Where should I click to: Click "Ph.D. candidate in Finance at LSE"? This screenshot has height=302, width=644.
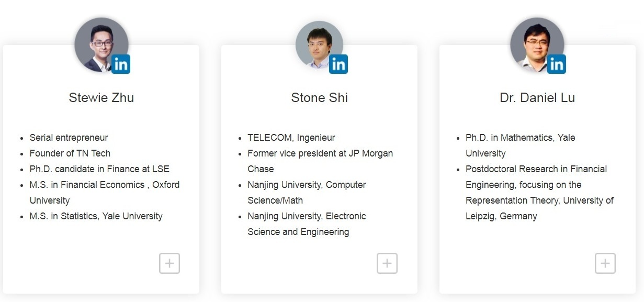tap(99, 169)
